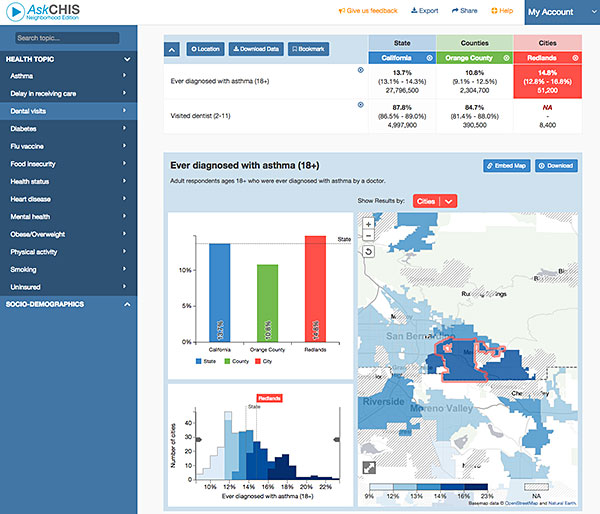600x514 pixels.
Task: Expand the map to fullscreen
Action: point(369,467)
